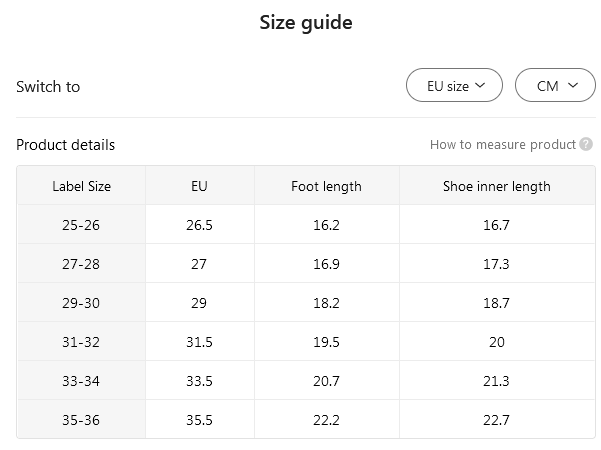Click the Switch to label
601x450 pixels.
pyautogui.click(x=48, y=87)
